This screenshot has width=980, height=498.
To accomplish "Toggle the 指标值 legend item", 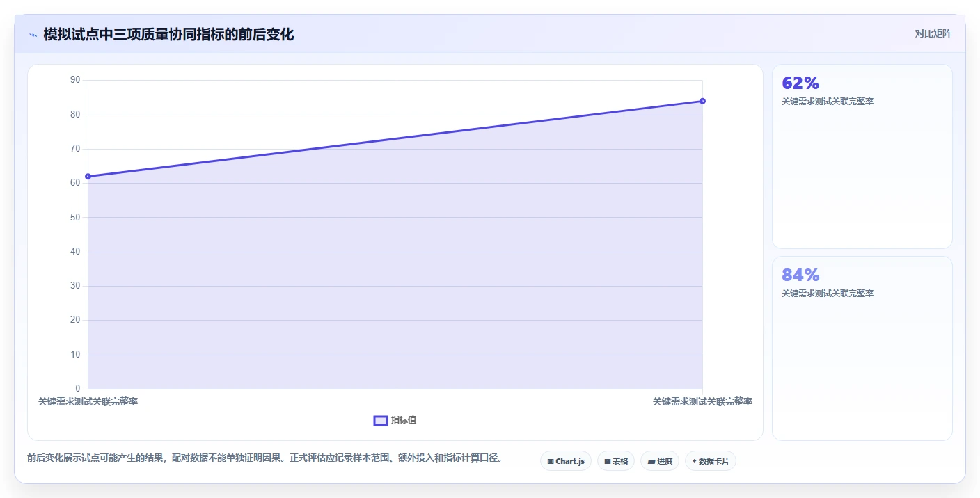I will point(395,420).
